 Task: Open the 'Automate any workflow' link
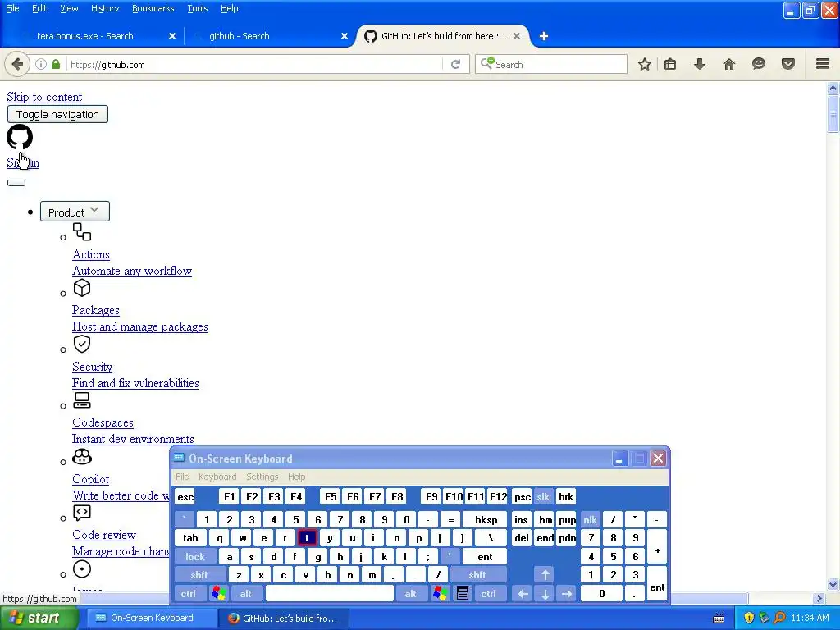tap(132, 271)
